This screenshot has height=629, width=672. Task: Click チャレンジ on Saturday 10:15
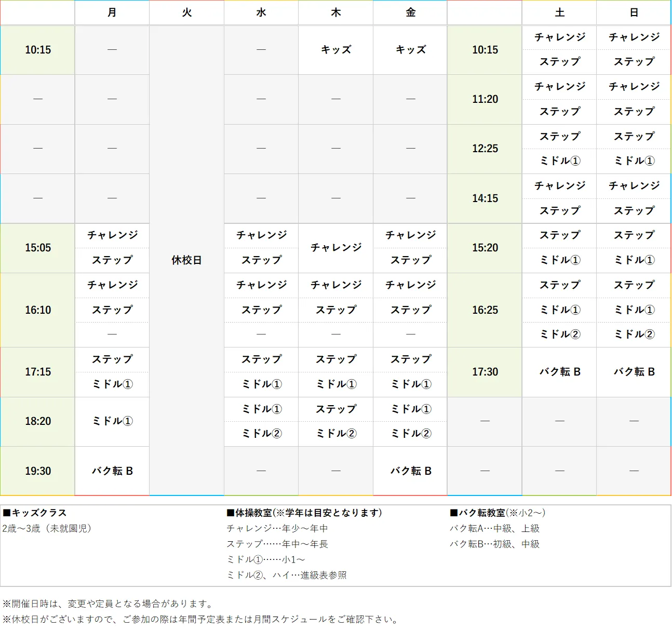coord(559,37)
